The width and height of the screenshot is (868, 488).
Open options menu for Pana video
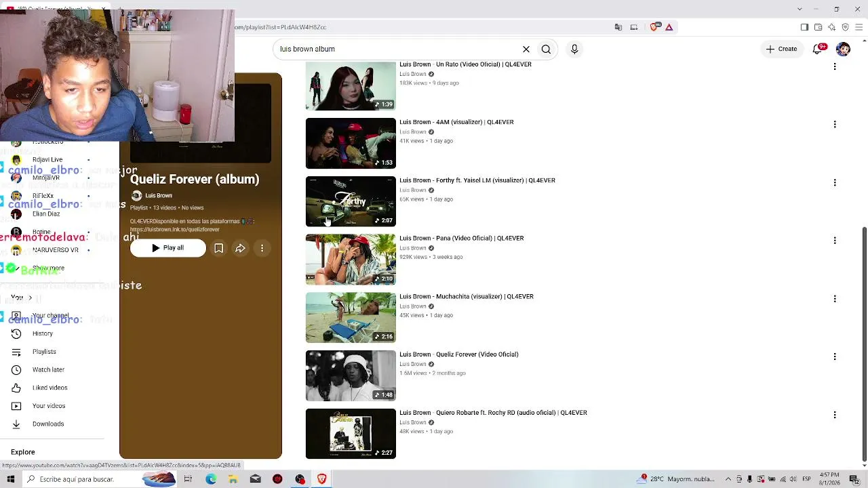[835, 240]
